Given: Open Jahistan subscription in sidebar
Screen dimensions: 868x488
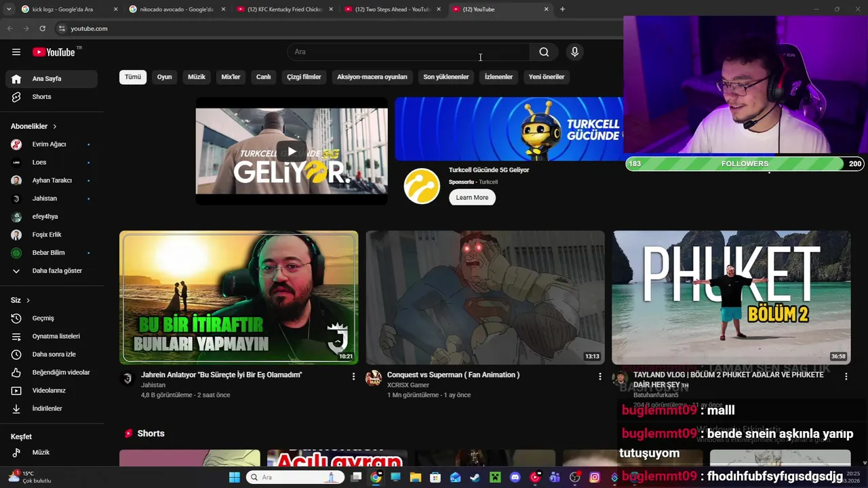Looking at the screenshot, I should pyautogui.click(x=52, y=199).
